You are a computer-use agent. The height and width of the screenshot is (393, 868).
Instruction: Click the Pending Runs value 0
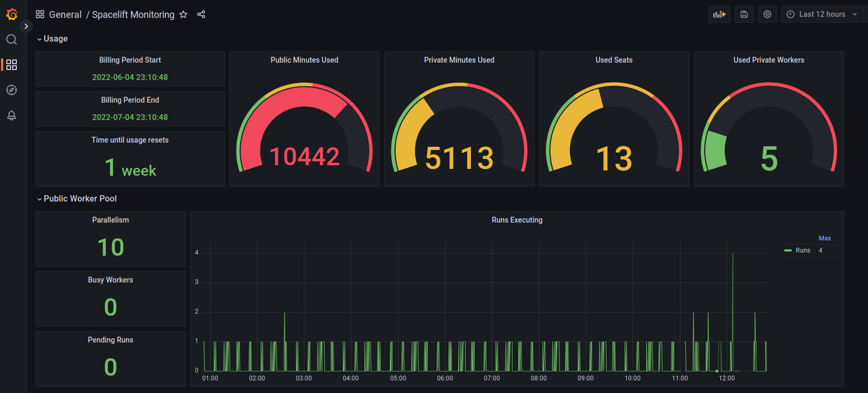point(111,367)
